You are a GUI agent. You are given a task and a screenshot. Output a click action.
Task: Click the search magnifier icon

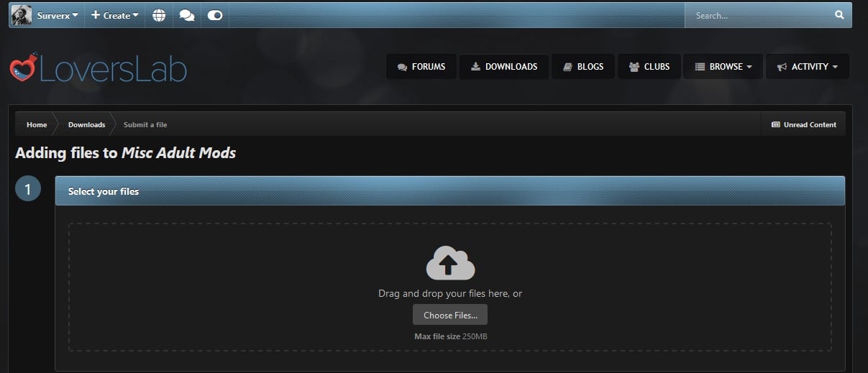tap(839, 14)
